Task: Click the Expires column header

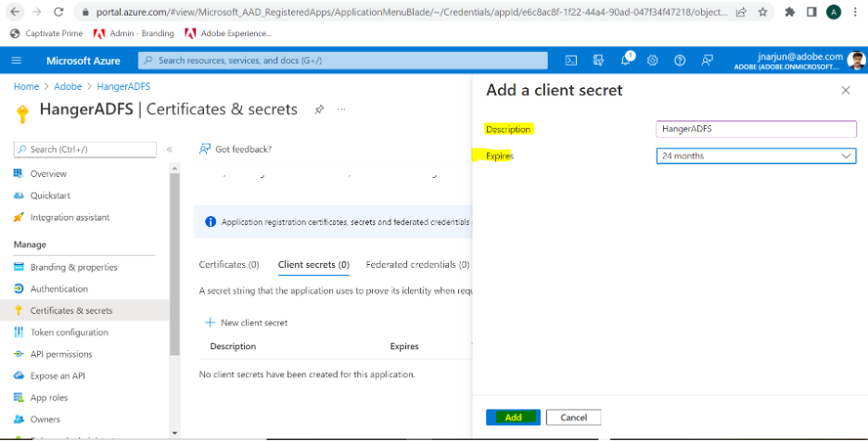Action: tap(404, 346)
